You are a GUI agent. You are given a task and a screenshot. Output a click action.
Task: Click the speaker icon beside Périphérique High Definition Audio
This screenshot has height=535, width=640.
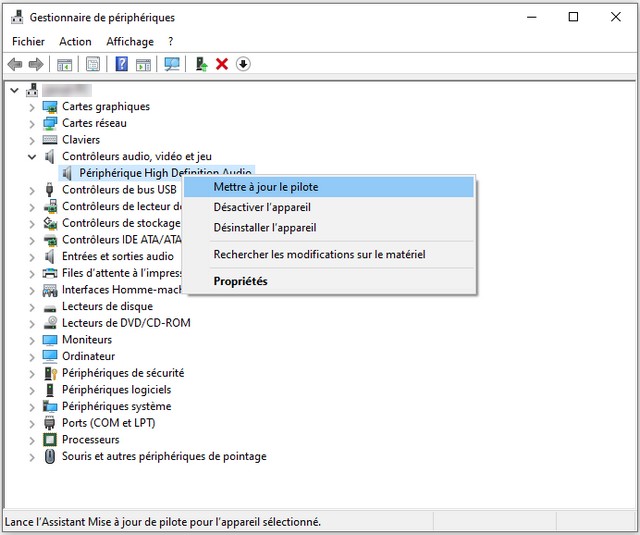(x=67, y=173)
